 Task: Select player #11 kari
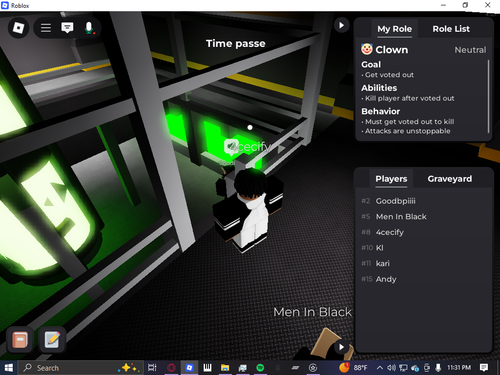(x=423, y=263)
